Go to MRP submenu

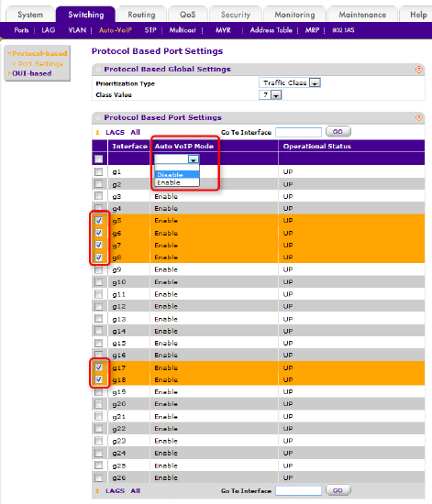312,30
